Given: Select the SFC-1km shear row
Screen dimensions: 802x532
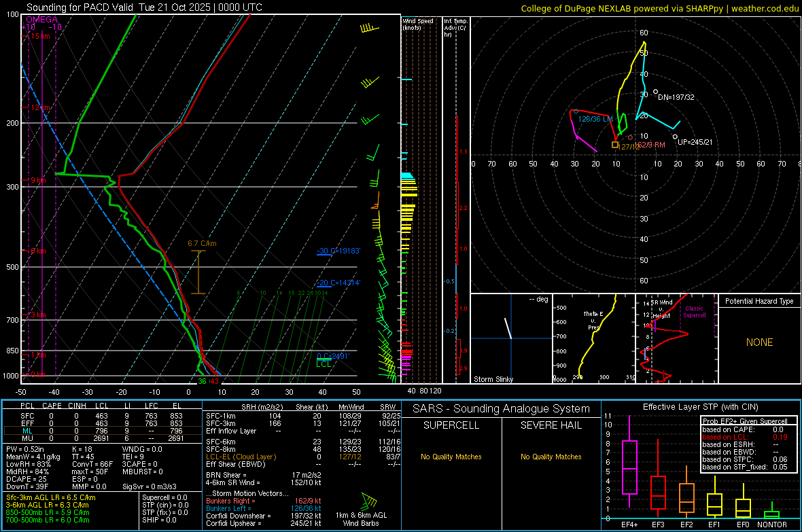Looking at the screenshot, I should [x=303, y=416].
